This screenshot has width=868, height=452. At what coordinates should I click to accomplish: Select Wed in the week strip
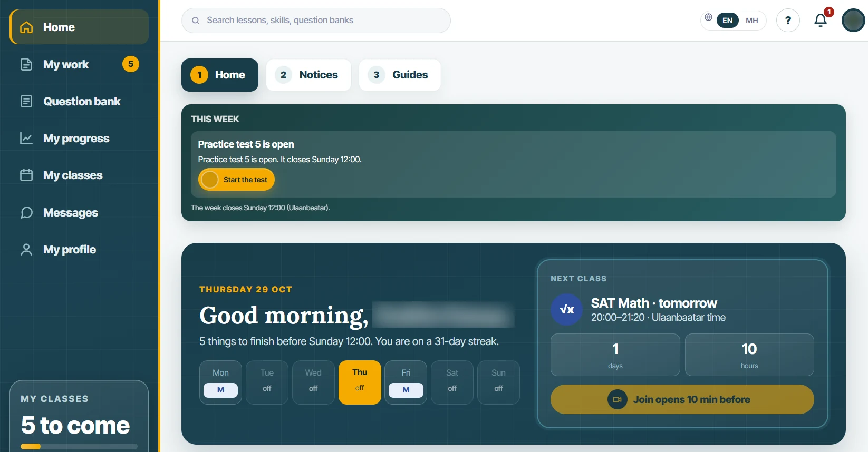click(313, 382)
